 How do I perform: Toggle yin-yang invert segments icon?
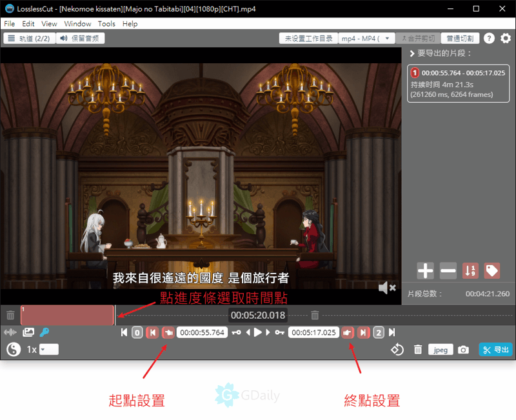pos(14,349)
